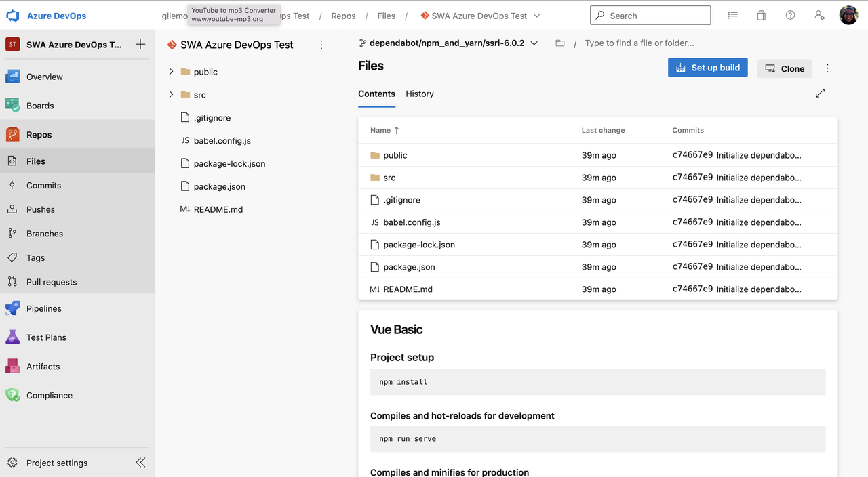Click the Clone button
The width and height of the screenshot is (868, 477).
[785, 68]
